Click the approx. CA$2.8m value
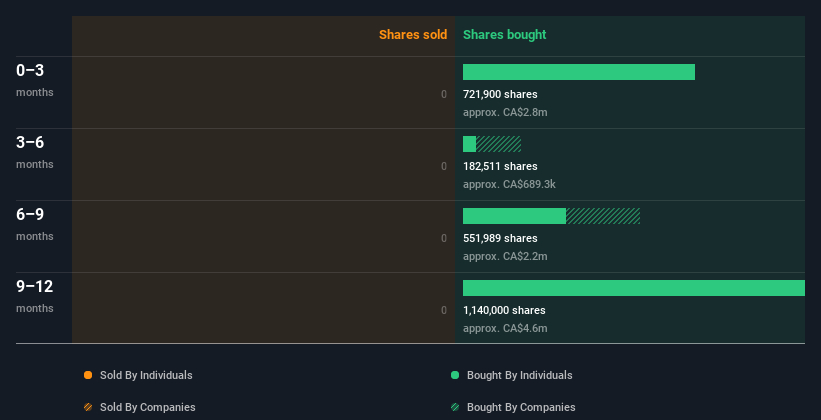 click(x=505, y=112)
